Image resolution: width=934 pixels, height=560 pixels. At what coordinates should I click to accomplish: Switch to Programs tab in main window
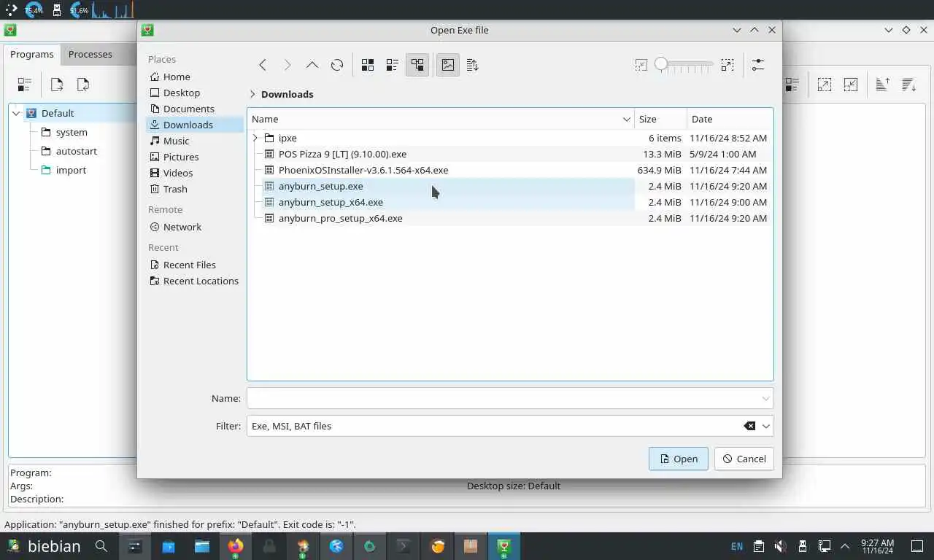[x=31, y=54]
